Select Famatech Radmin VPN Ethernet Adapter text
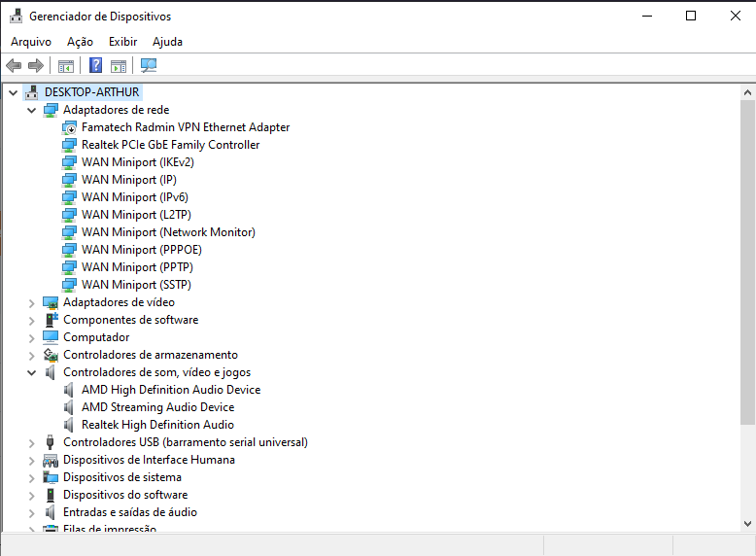 186,127
